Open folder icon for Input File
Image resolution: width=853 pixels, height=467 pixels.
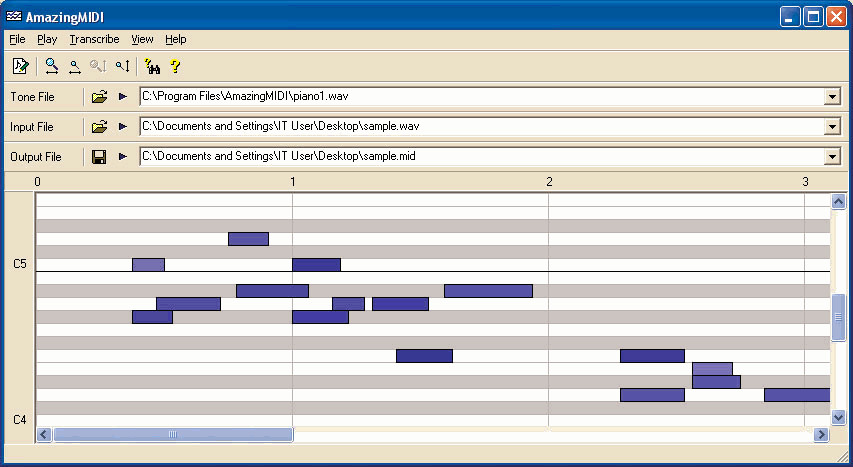tap(99, 127)
